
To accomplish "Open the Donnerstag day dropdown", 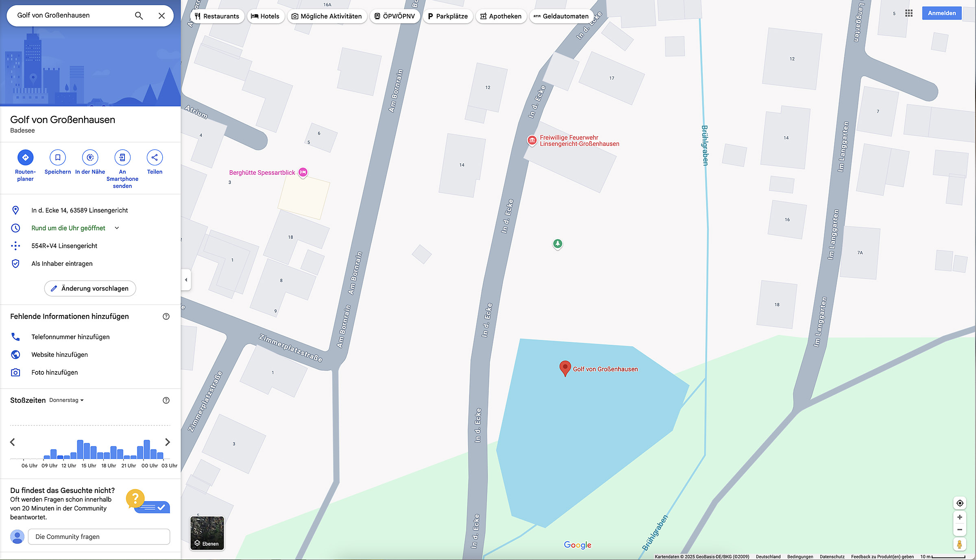I will pos(66,400).
